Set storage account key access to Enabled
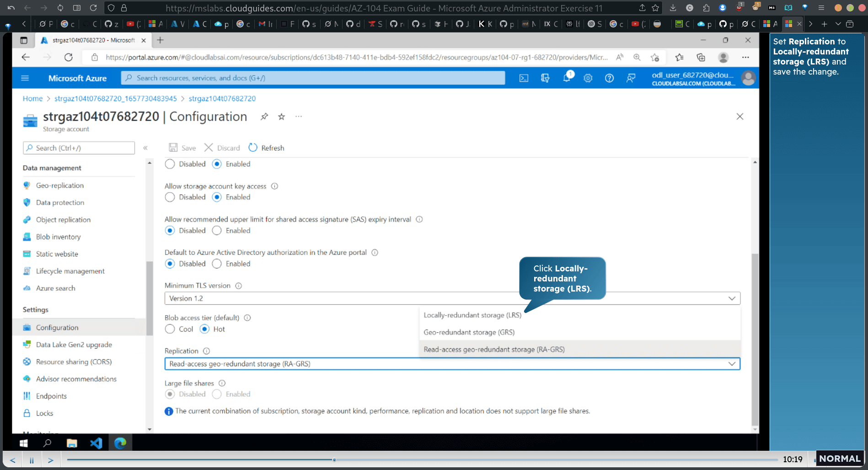This screenshot has height=470, width=868. click(x=217, y=197)
